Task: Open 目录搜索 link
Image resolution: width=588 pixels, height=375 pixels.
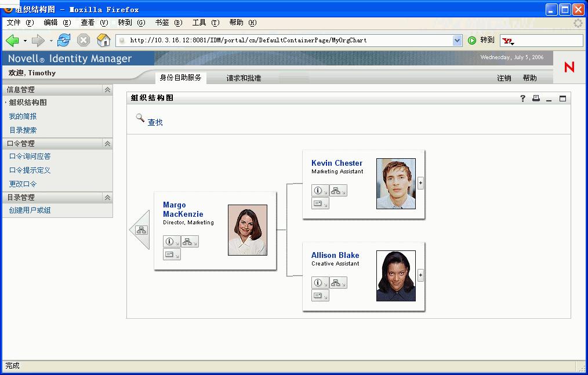Action: pyautogui.click(x=23, y=130)
